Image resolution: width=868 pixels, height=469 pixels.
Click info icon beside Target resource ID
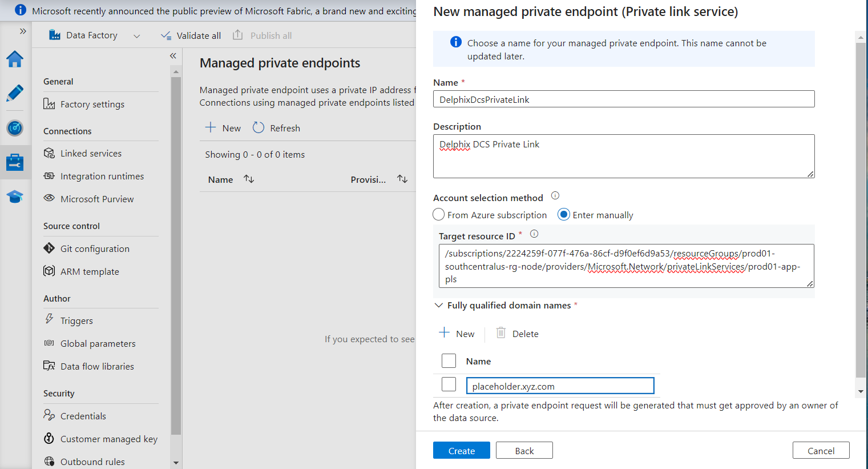tap(534, 234)
